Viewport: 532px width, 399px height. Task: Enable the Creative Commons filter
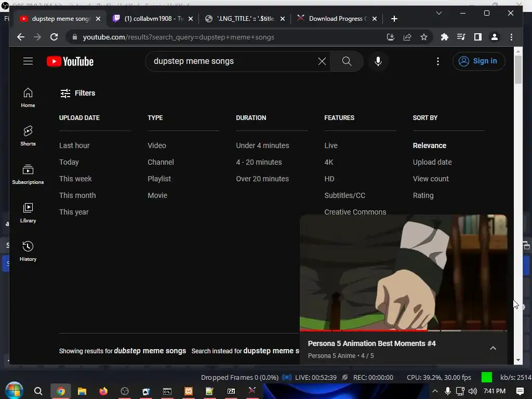(355, 212)
